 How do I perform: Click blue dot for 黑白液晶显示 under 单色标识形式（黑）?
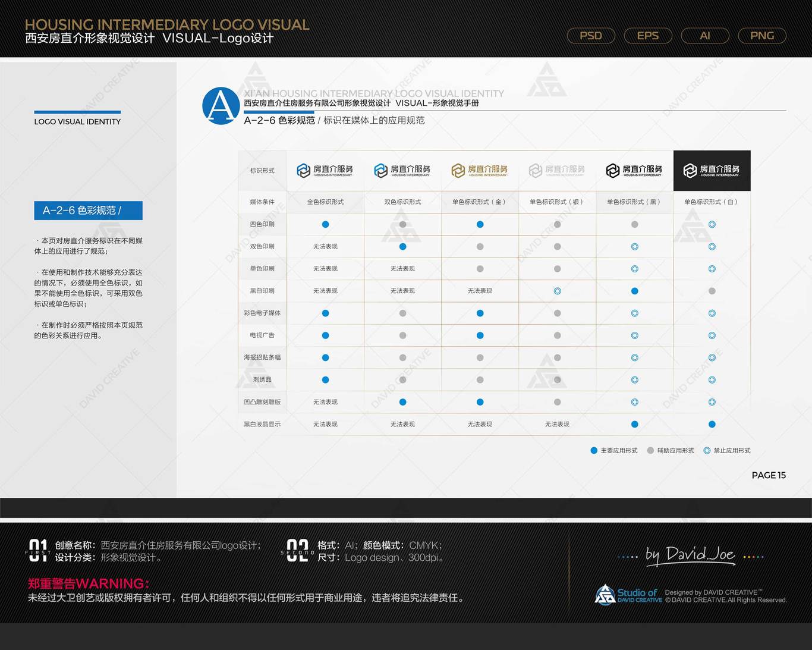click(634, 424)
